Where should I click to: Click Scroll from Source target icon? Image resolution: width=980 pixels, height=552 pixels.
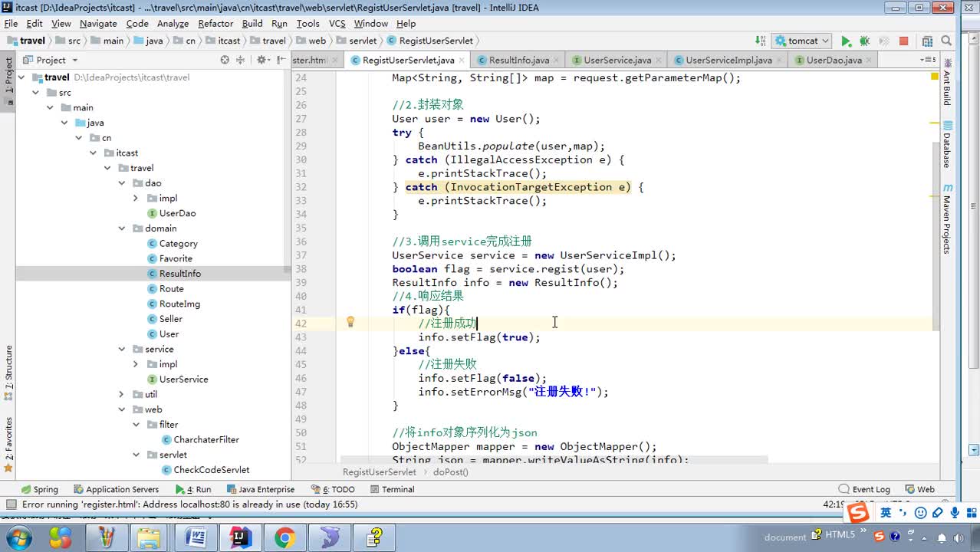[x=225, y=60]
